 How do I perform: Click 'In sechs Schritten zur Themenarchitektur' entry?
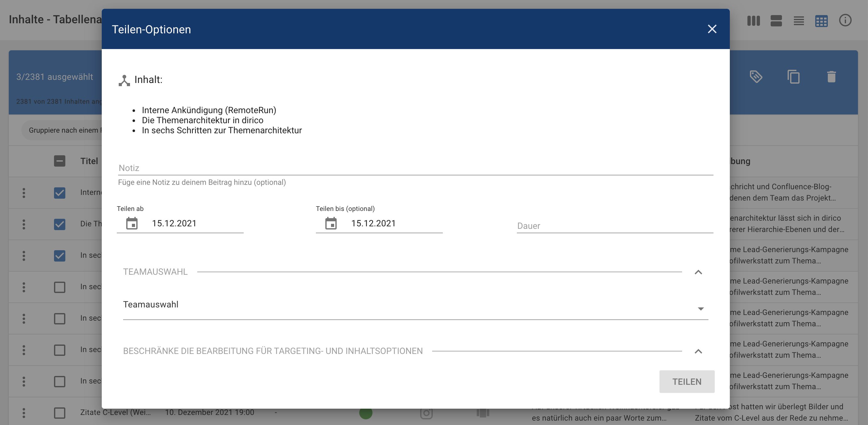[222, 130]
